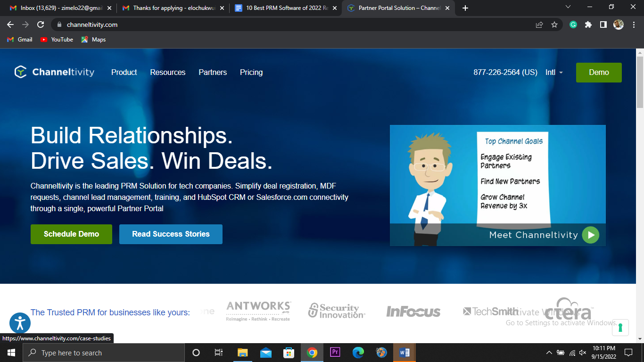This screenshot has width=644, height=362.
Task: Click "The Trusted PRM for businesses" text
Action: [110, 313]
